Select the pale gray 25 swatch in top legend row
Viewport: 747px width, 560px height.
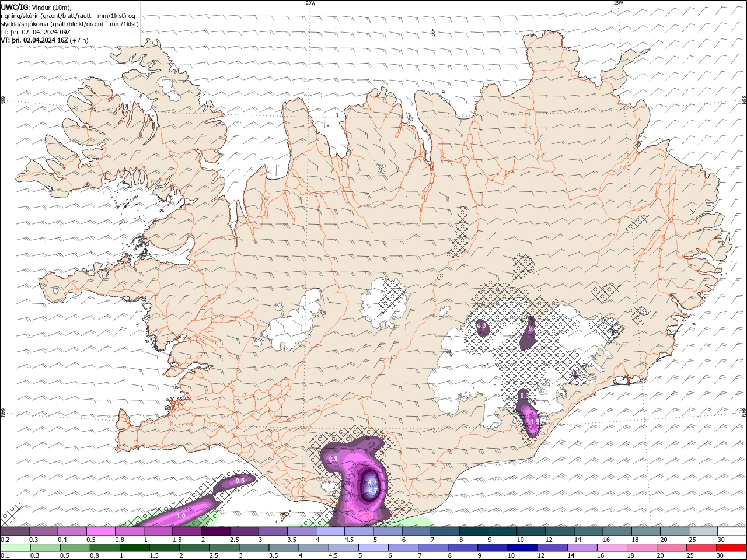[x=703, y=531]
